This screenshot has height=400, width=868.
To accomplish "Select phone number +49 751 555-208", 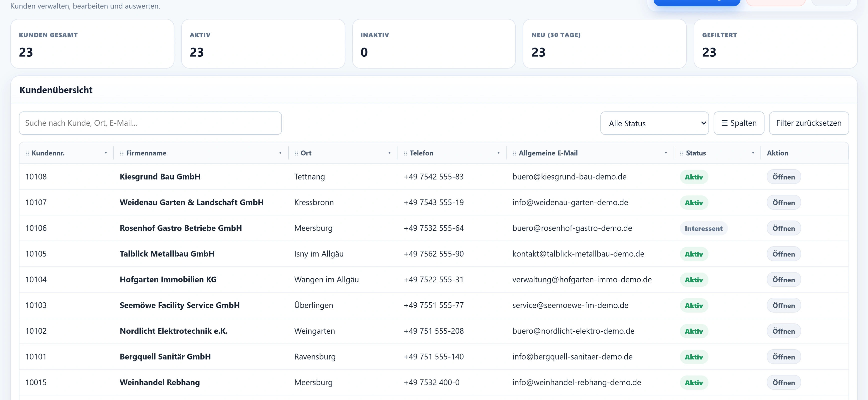I will (434, 331).
